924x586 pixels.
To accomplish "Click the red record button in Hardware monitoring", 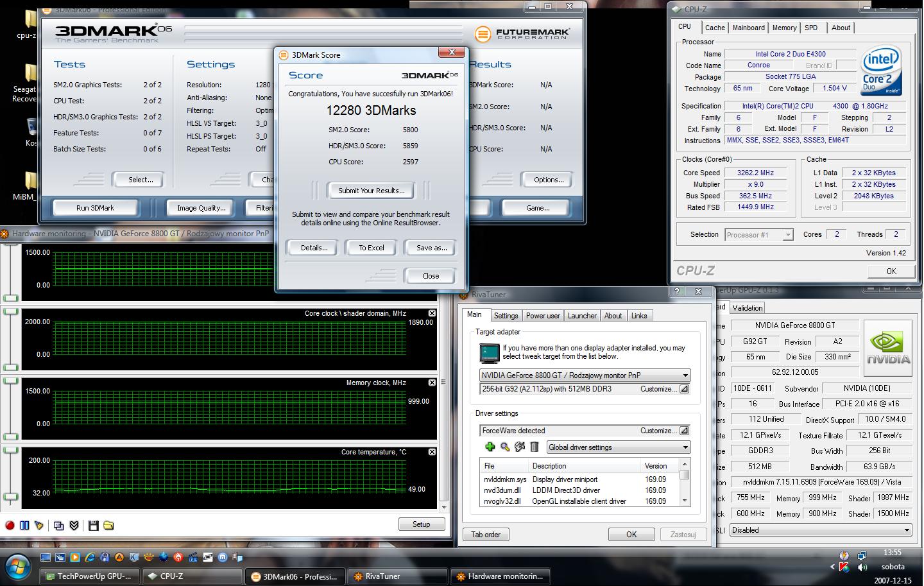I will coord(10,526).
